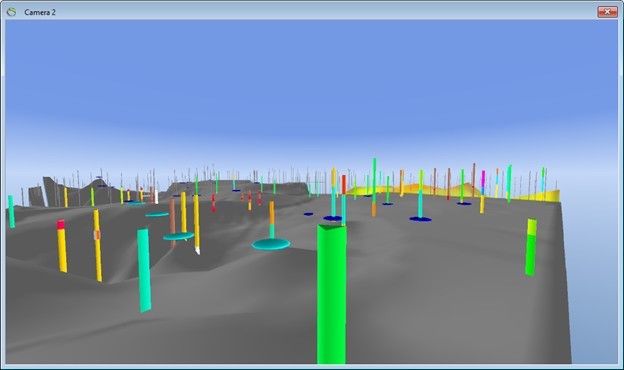The width and height of the screenshot is (624, 370).
Task: Select the dark blue disc near right center
Action: click(x=421, y=219)
